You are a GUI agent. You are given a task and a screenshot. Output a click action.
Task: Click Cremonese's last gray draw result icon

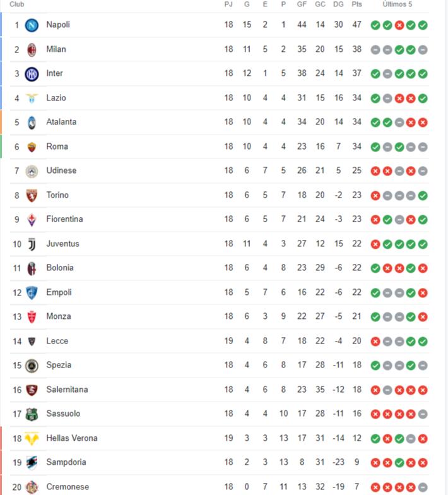coord(423,487)
